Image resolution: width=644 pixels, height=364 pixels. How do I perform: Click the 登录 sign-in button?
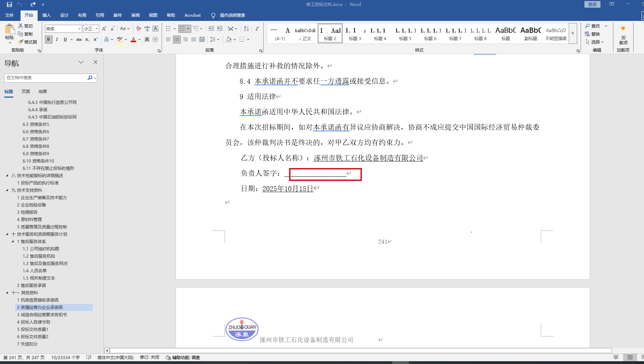tap(592, 4)
